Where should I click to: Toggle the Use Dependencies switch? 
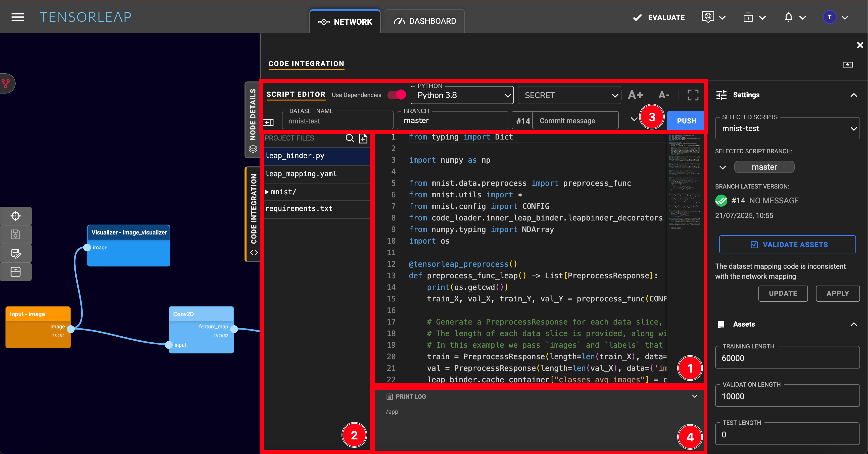pos(397,95)
